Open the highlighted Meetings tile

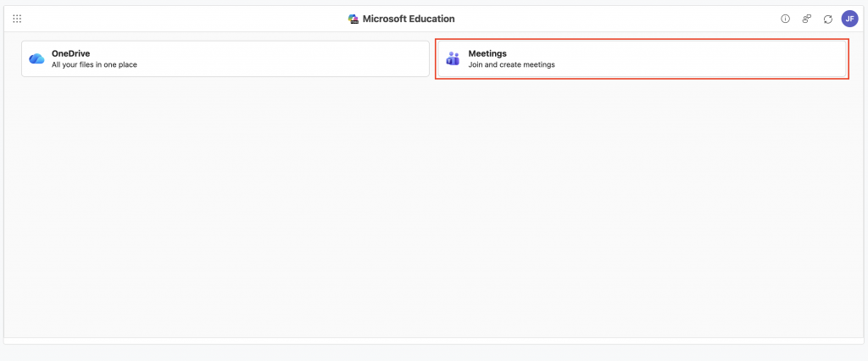point(642,58)
